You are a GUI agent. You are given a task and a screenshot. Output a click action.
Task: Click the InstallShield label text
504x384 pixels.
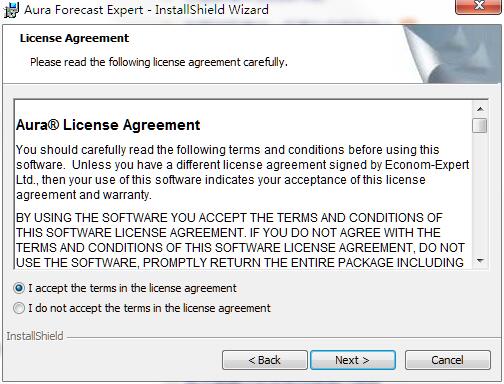[35, 336]
